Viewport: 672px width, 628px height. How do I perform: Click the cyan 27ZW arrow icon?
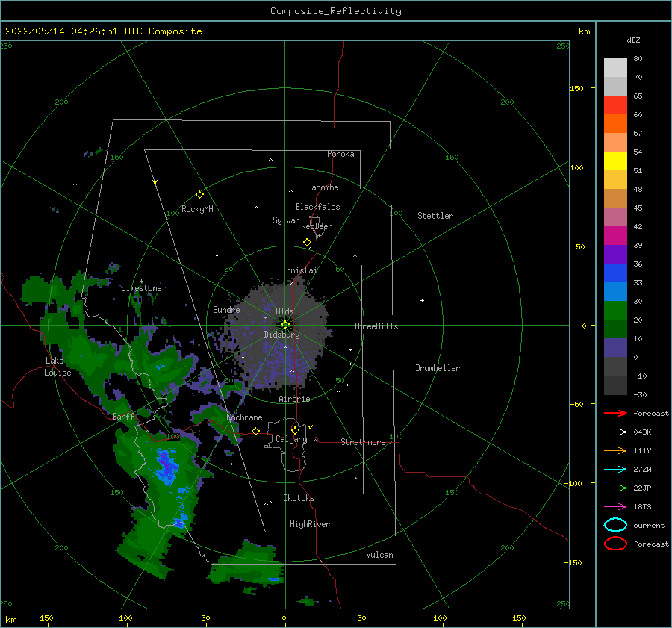(x=615, y=470)
